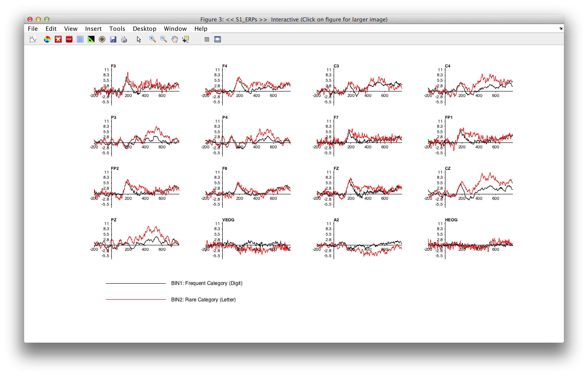Click the VEOG channel title label
The width and height of the screenshot is (588, 376).
point(228,220)
